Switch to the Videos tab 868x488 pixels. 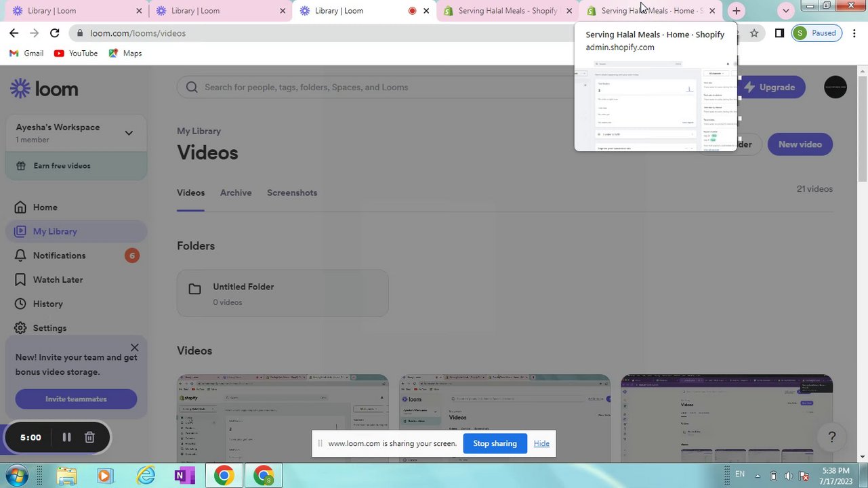(190, 192)
